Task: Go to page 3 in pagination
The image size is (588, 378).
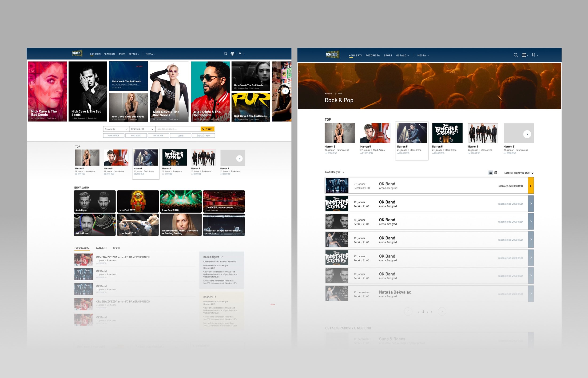Action: [428, 312]
